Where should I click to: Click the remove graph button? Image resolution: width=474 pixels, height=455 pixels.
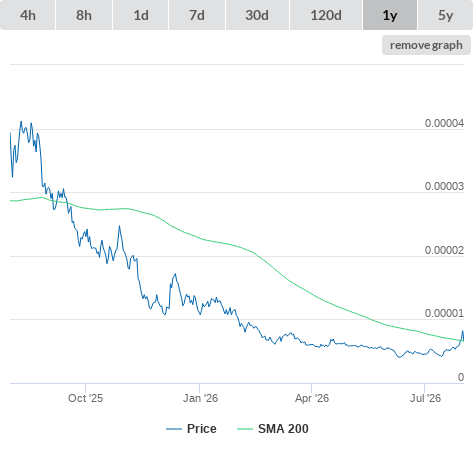[426, 45]
